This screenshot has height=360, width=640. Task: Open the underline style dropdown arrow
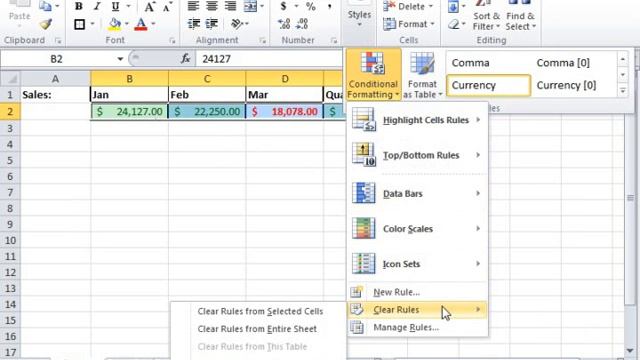point(128,6)
